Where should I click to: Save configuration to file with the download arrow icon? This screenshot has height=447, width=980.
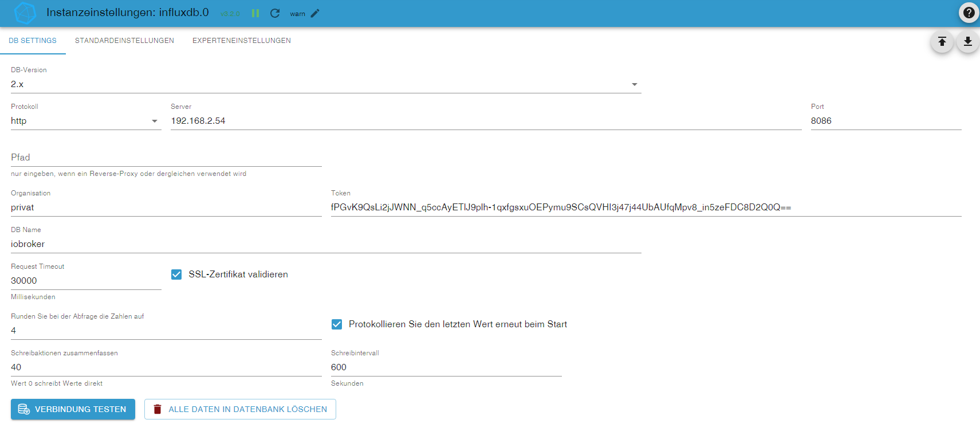pos(967,41)
